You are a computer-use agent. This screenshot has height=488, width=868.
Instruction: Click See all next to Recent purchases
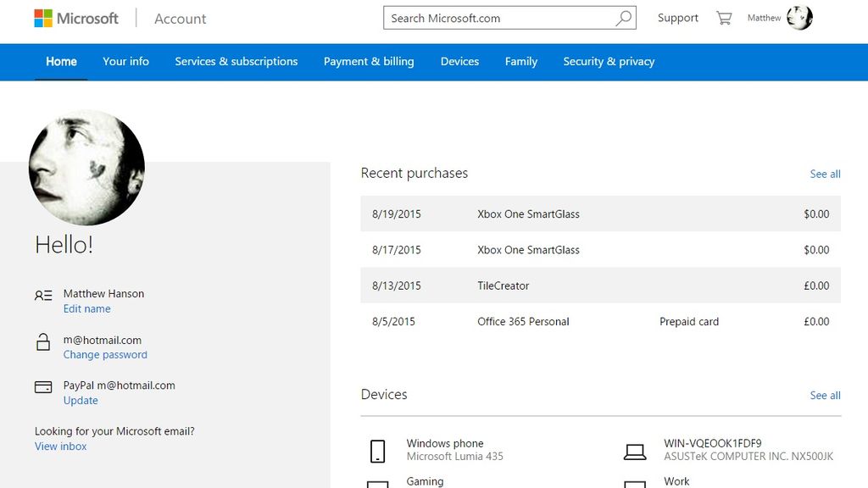pos(825,174)
